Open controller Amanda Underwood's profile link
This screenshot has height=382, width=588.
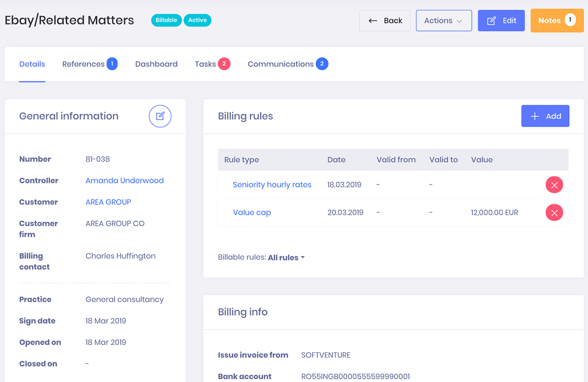[x=125, y=180]
